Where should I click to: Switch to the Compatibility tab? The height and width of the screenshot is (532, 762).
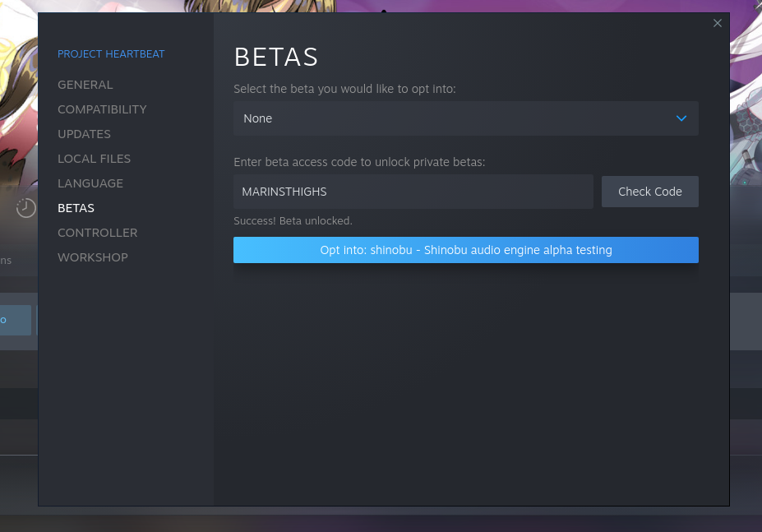point(102,109)
